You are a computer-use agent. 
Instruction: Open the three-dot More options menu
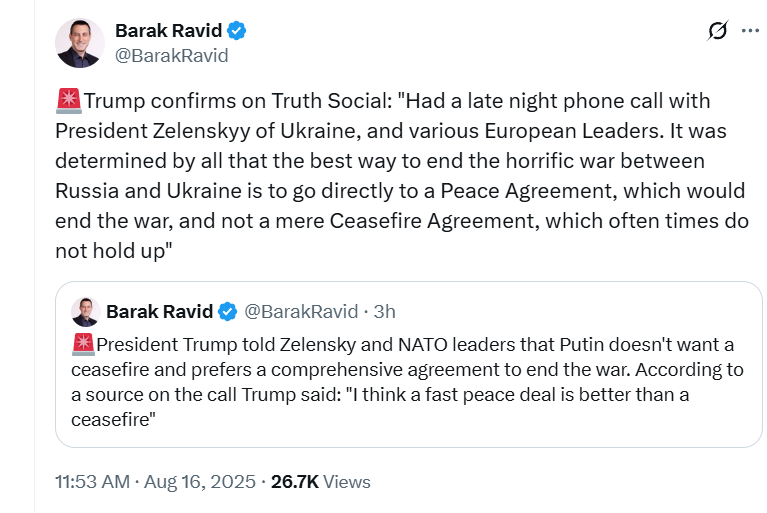pos(749,31)
